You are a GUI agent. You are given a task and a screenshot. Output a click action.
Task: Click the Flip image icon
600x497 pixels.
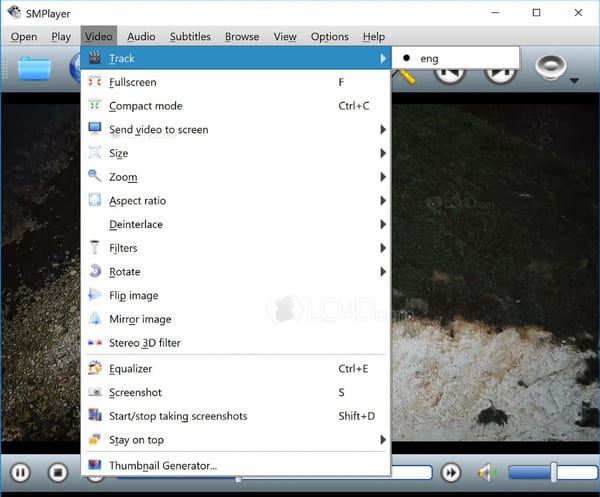[x=95, y=295]
